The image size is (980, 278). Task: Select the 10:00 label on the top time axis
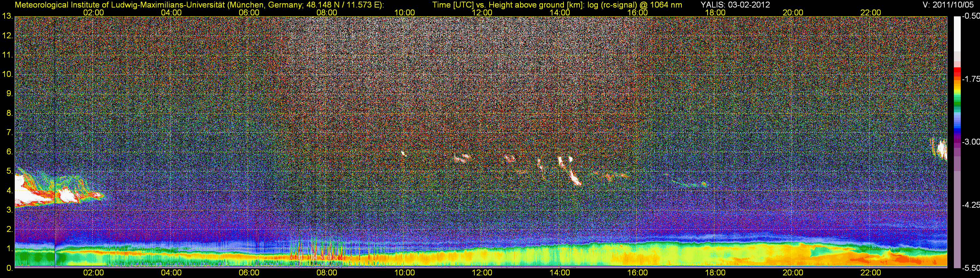point(404,12)
